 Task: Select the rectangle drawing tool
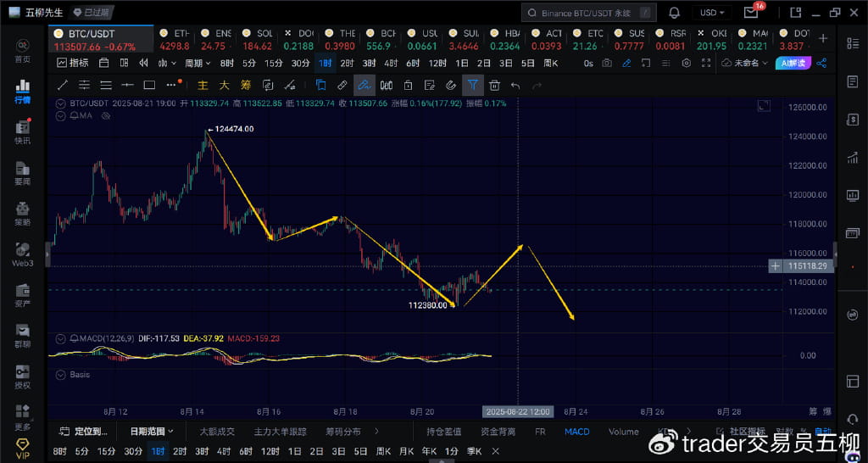click(149, 86)
